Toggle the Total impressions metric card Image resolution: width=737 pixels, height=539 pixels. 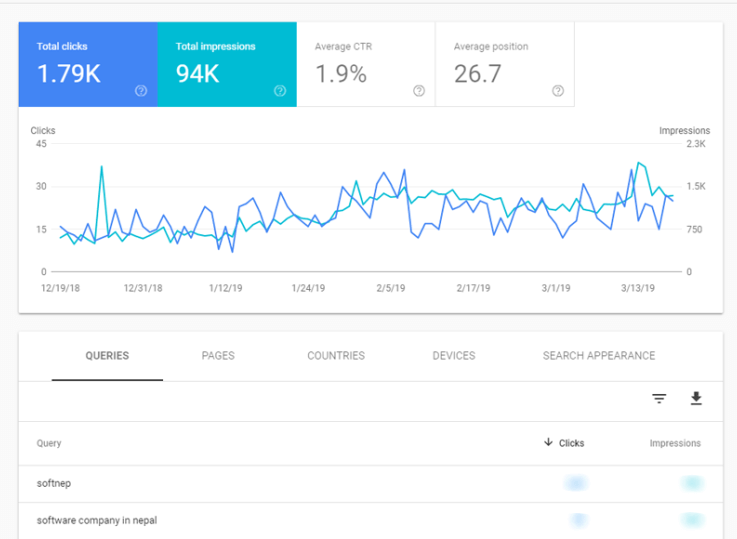click(227, 64)
